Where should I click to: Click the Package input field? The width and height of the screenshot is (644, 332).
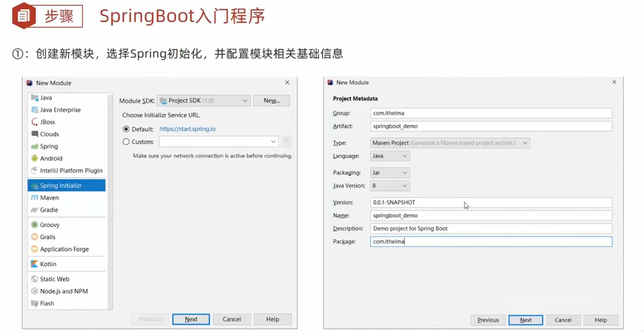point(491,242)
